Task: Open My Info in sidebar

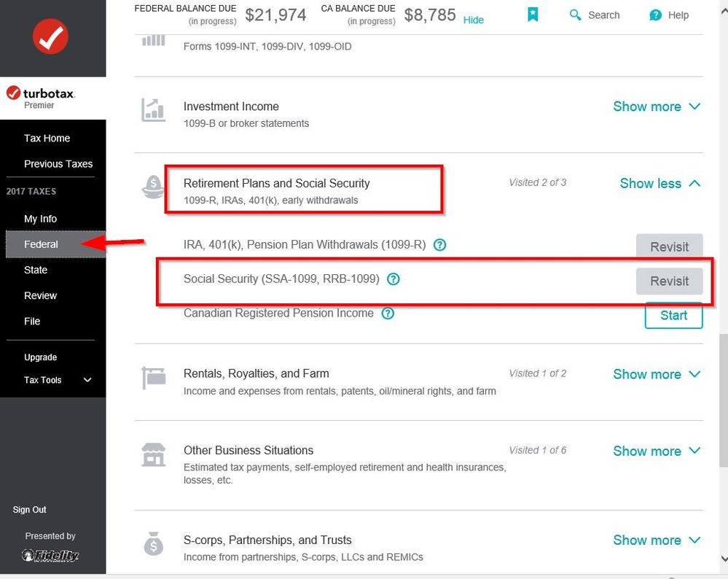Action: coord(40,219)
